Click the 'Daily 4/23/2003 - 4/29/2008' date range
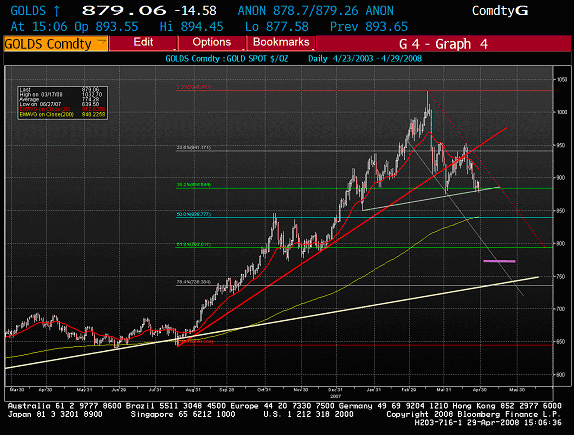 [x=365, y=59]
